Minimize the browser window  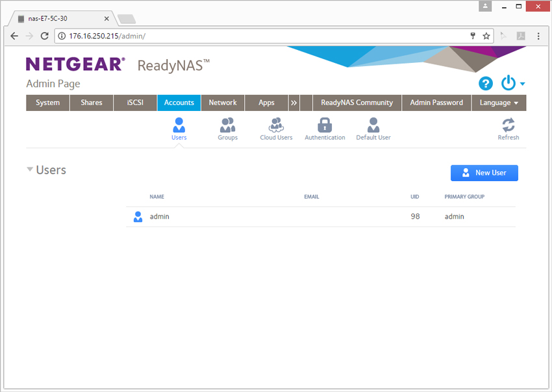(x=504, y=6)
